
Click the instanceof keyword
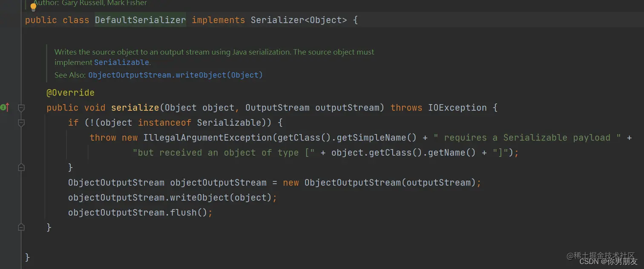tap(165, 123)
